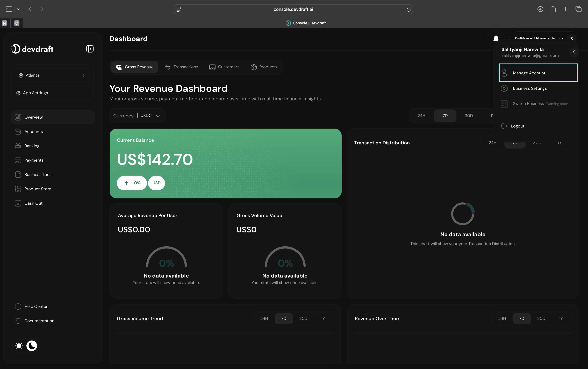The image size is (588, 369).
Task: Switch to the Transactions tab
Action: tap(182, 67)
